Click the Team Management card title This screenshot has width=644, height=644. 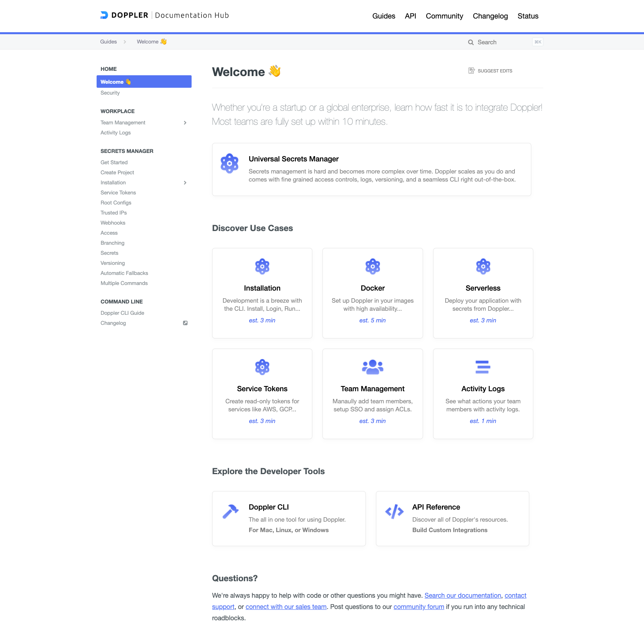373,389
